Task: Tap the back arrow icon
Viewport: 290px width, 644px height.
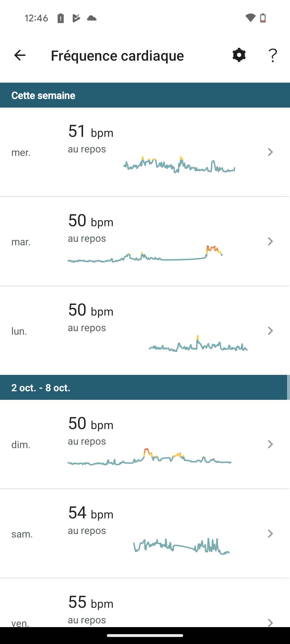Action: coord(20,56)
